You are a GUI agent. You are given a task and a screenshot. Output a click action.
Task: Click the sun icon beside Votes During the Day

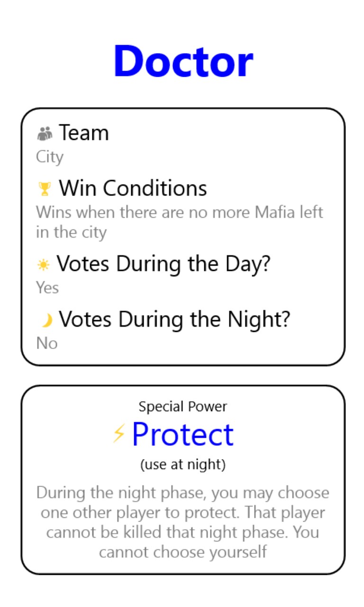[43, 265]
